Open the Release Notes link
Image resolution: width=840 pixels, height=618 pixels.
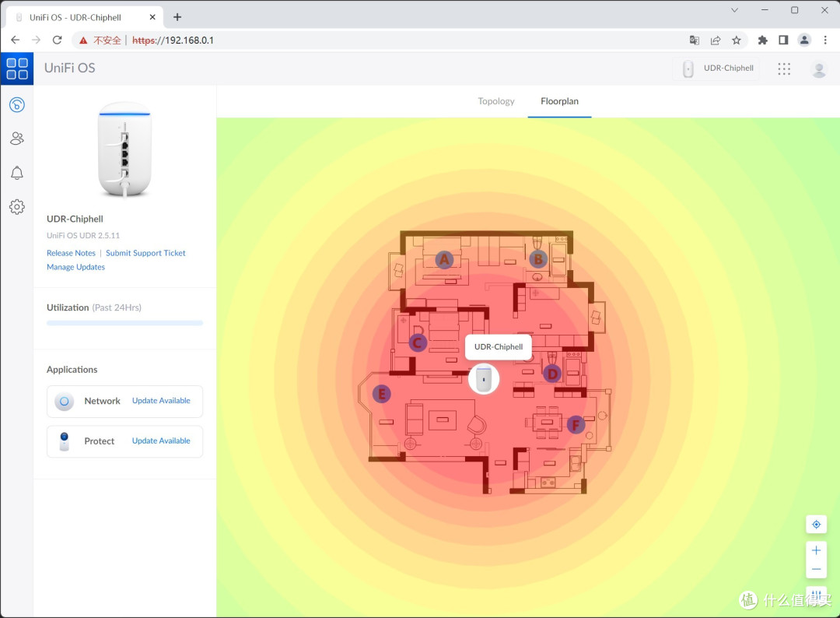coord(71,253)
